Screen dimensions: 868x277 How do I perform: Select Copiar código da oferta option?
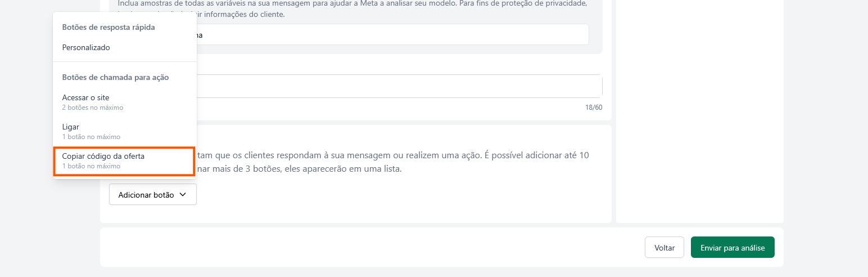(x=103, y=156)
